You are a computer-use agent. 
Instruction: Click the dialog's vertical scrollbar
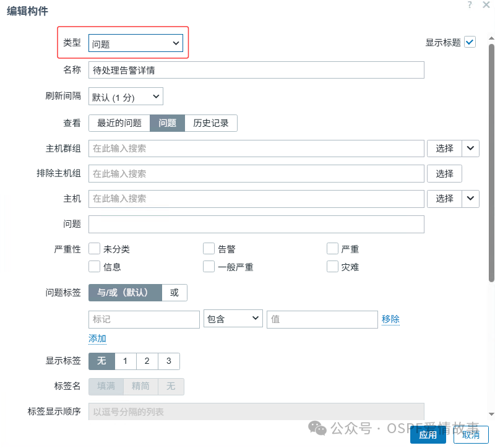coord(491,163)
